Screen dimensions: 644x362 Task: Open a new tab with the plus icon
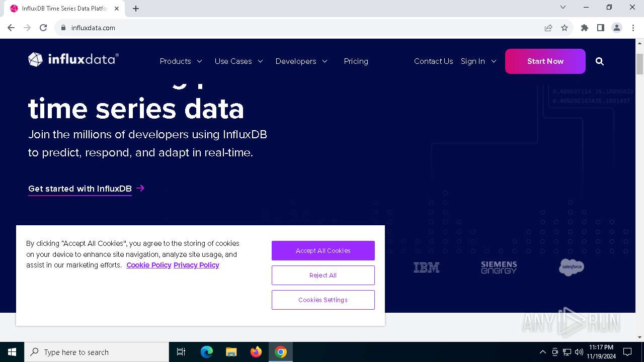(x=136, y=8)
